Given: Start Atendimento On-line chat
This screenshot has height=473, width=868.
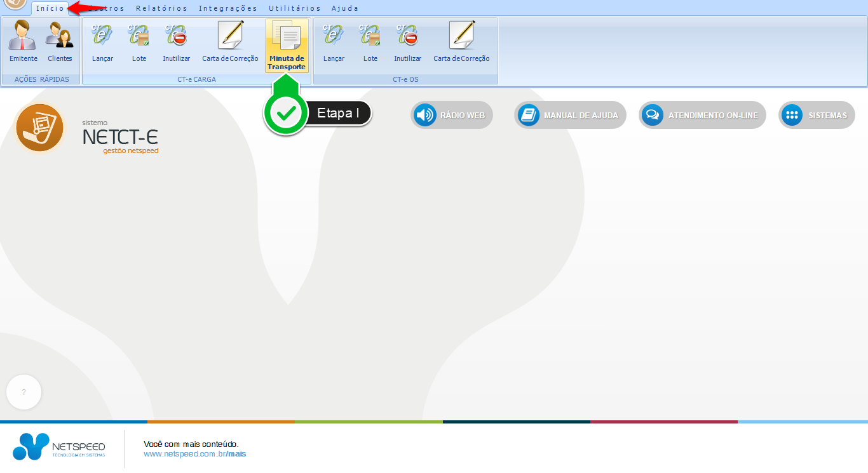Looking at the screenshot, I should pyautogui.click(x=702, y=116).
